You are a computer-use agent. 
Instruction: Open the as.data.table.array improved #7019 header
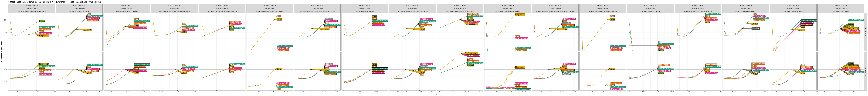pos(698,11)
